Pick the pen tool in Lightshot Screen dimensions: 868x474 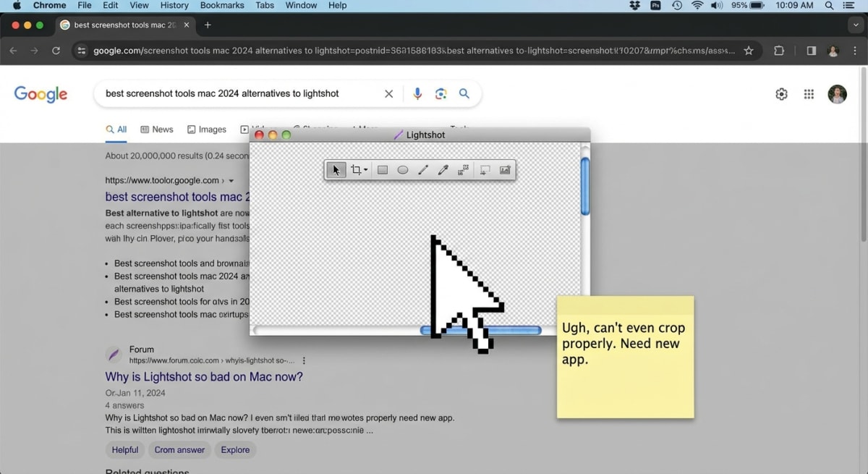(443, 169)
